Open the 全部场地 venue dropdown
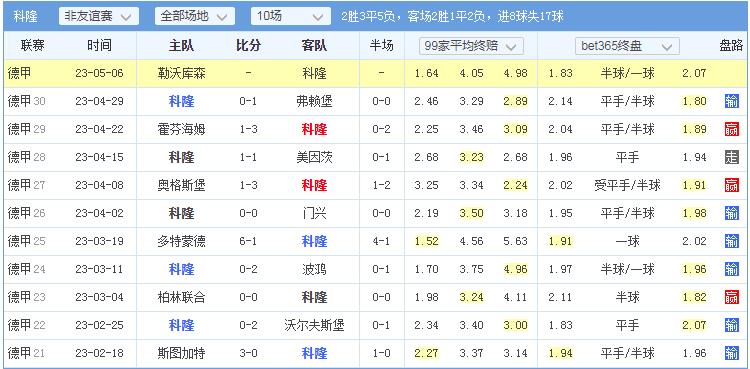 pyautogui.click(x=194, y=16)
